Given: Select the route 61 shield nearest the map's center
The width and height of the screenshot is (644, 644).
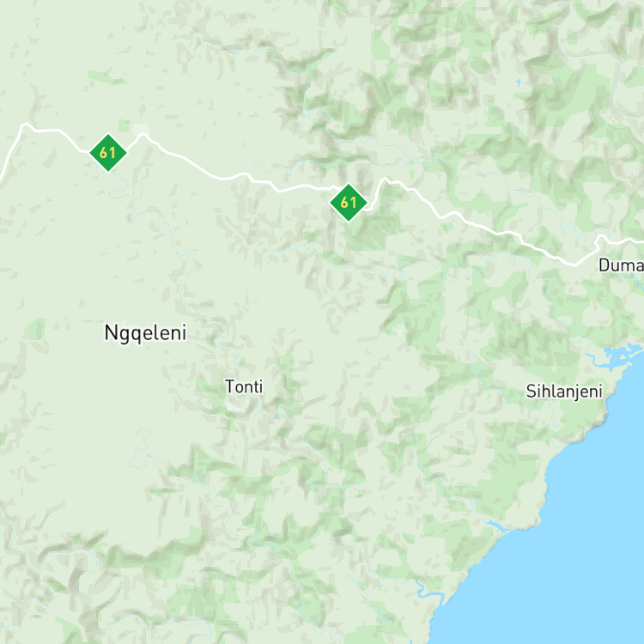Looking at the screenshot, I should point(349,203).
